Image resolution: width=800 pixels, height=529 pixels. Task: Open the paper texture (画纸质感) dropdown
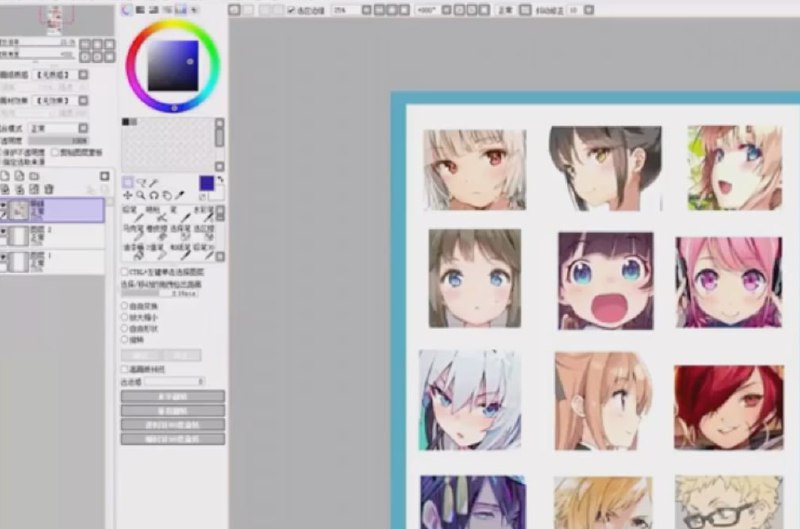tap(83, 75)
